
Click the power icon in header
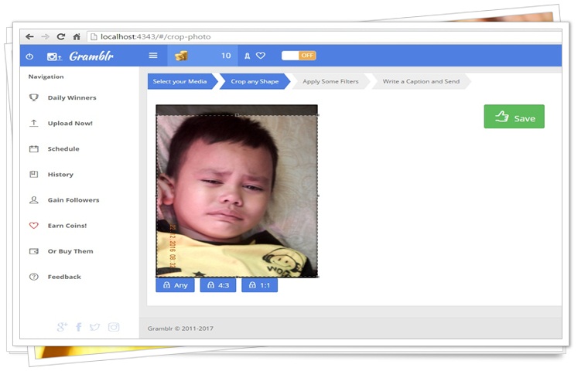29,56
